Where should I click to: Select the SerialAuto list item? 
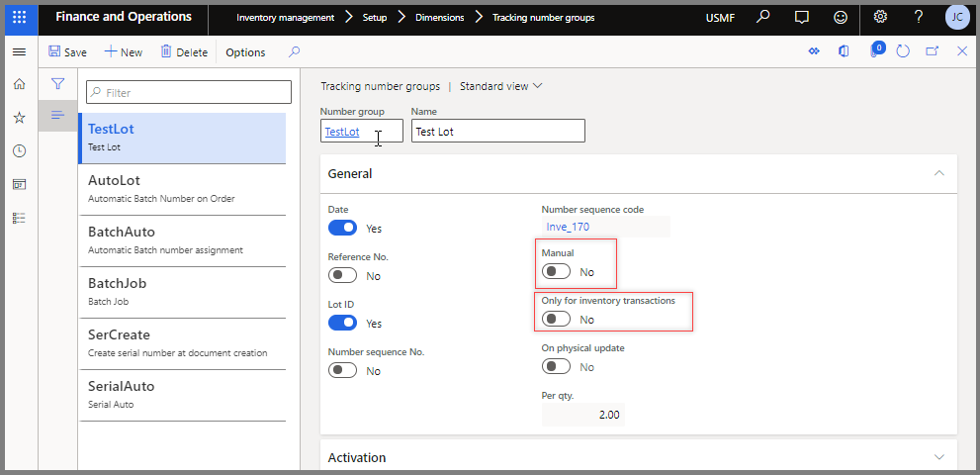click(182, 395)
